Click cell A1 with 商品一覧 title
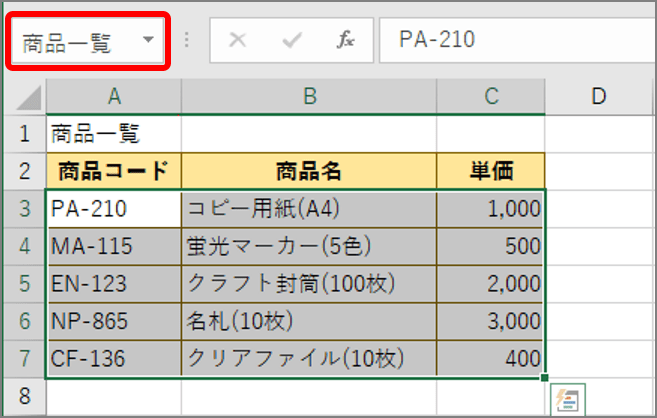Screen dimensions: 657x418 point(114,134)
